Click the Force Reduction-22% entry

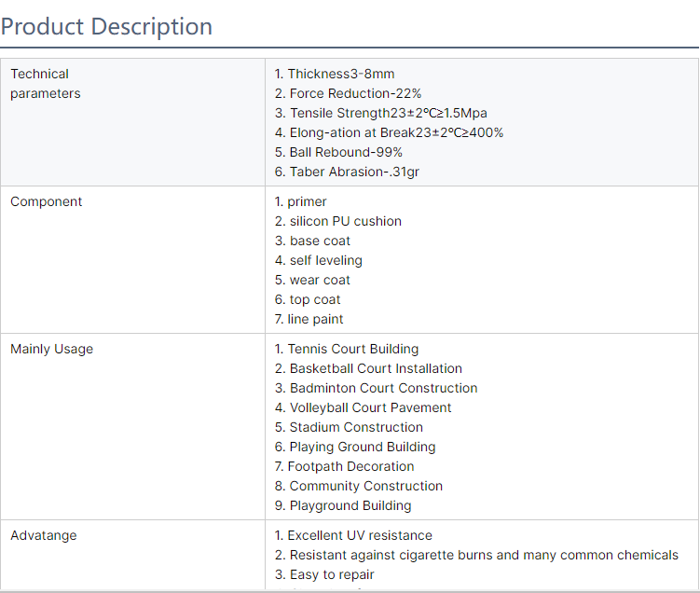pyautogui.click(x=348, y=93)
